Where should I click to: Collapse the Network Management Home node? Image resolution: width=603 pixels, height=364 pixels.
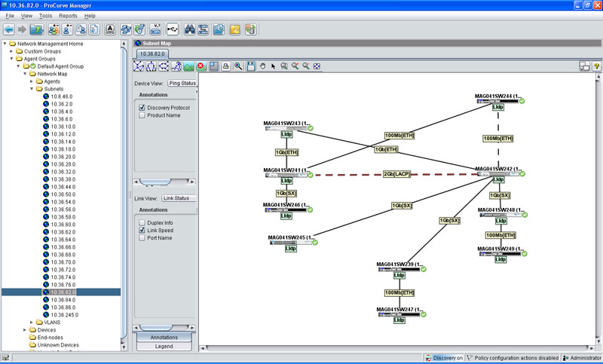point(5,44)
